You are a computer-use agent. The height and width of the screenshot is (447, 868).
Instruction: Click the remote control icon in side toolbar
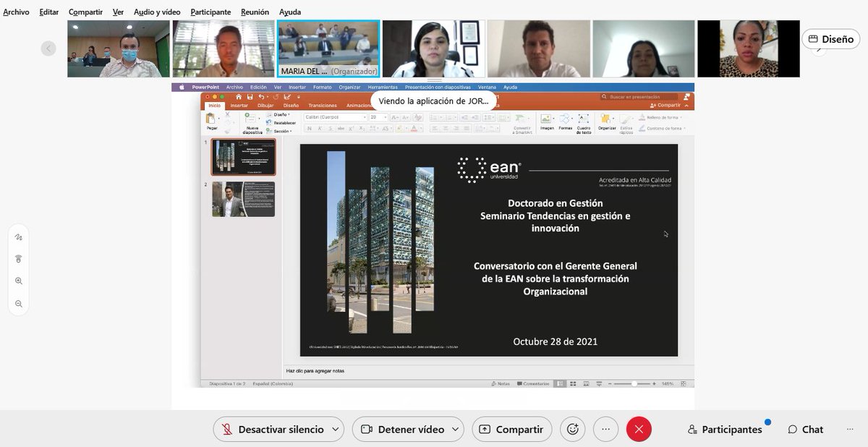point(19,259)
